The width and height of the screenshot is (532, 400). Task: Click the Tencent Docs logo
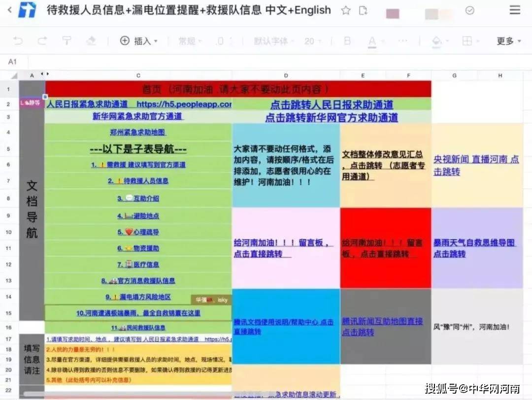[x=27, y=10]
